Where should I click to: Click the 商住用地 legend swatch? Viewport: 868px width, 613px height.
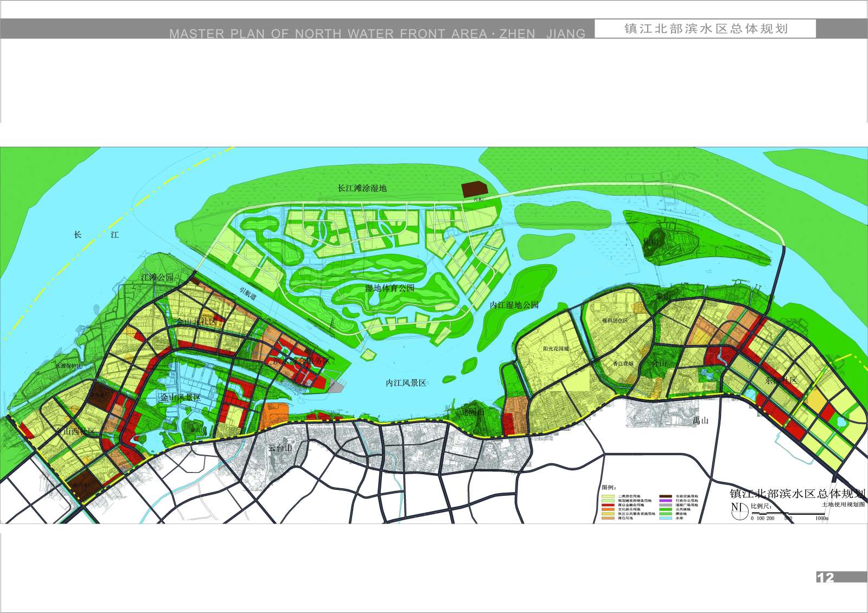coord(608,518)
